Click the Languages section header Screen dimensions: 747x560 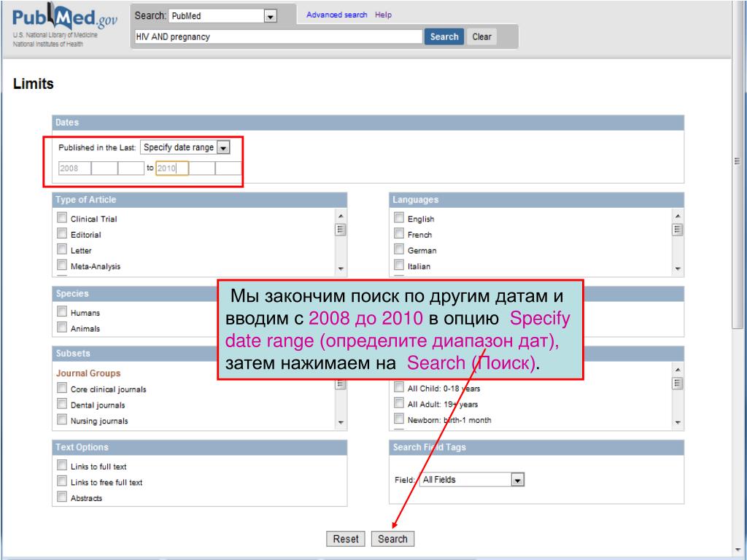(x=536, y=200)
